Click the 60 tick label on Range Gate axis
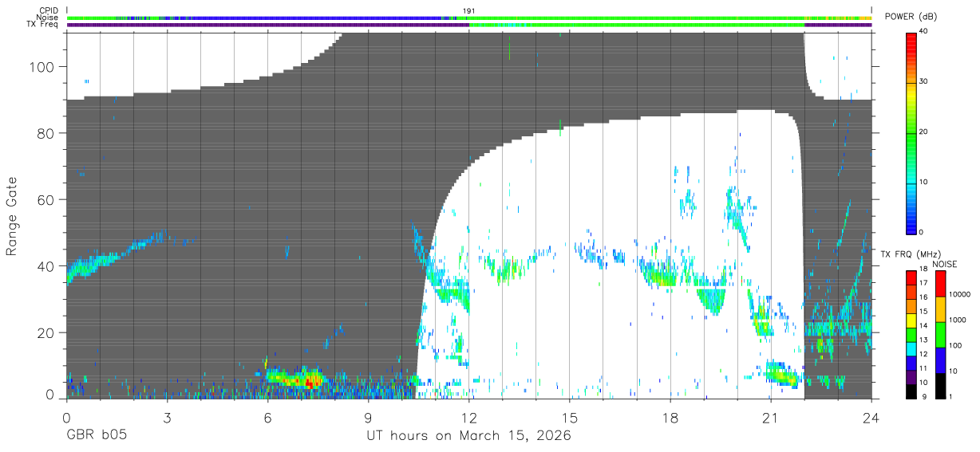The width and height of the screenshot is (980, 452). click(x=47, y=199)
